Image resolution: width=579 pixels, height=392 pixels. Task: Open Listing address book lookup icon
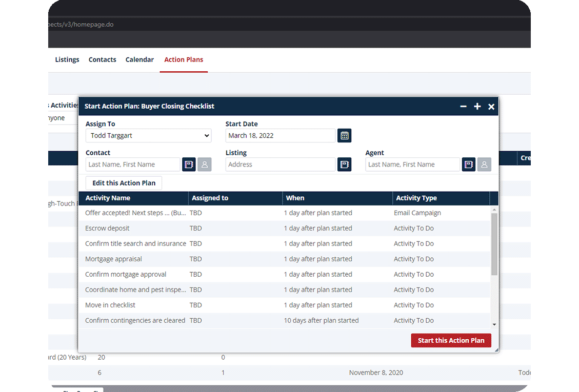(344, 164)
